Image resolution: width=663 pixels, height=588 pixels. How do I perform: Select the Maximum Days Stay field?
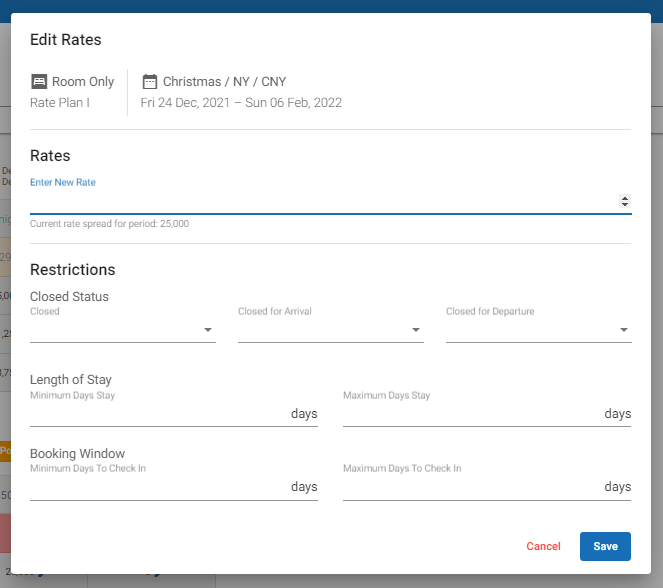(x=471, y=414)
